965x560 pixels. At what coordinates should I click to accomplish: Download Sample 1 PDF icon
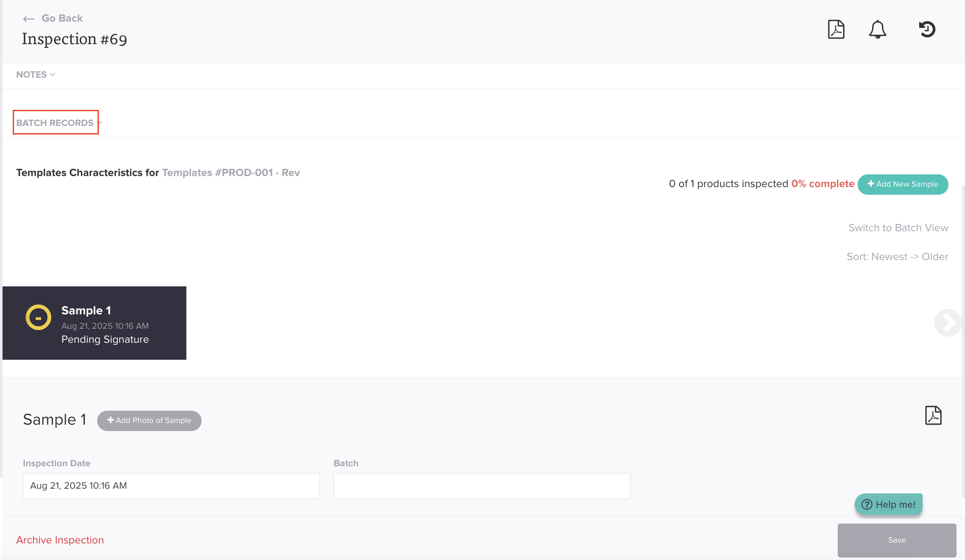tap(933, 415)
